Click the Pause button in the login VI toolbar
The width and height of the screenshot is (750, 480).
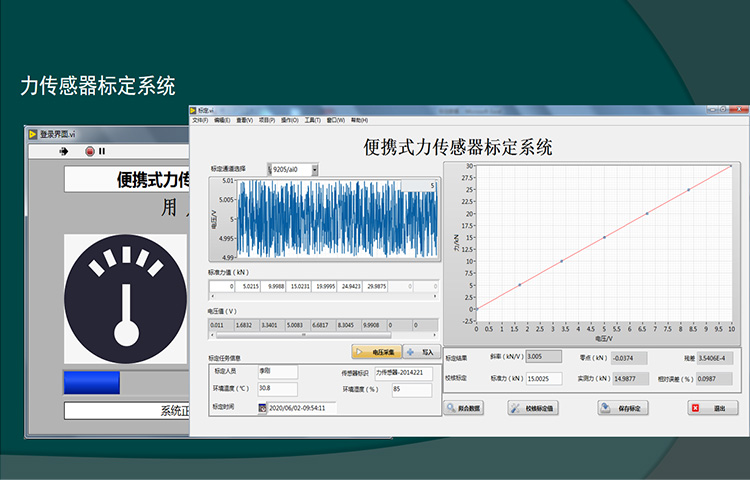coord(101,151)
